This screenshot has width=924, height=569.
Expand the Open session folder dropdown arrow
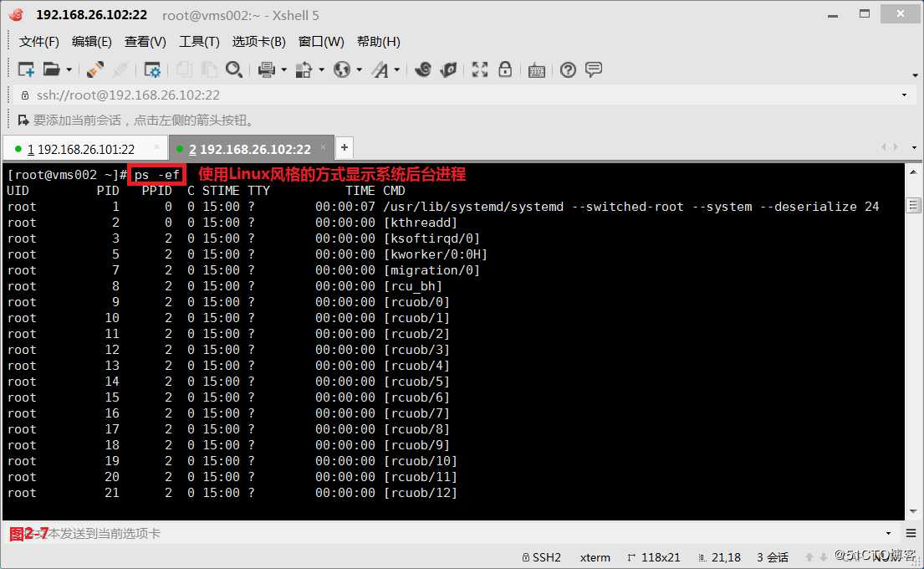point(69,69)
